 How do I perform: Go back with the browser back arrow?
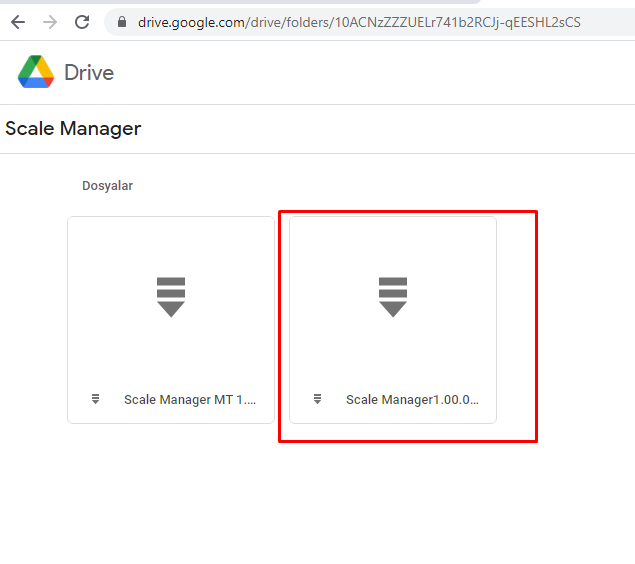pyautogui.click(x=18, y=22)
